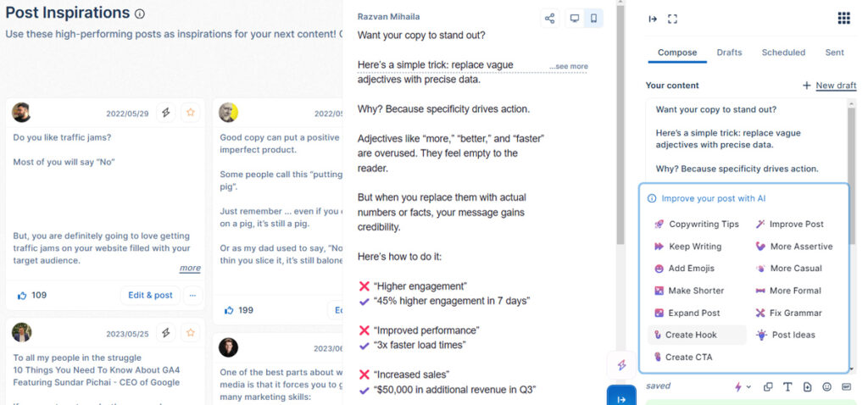Screen dimensions: 868x405
Task: Switch preview to desktop view
Action: click(575, 19)
